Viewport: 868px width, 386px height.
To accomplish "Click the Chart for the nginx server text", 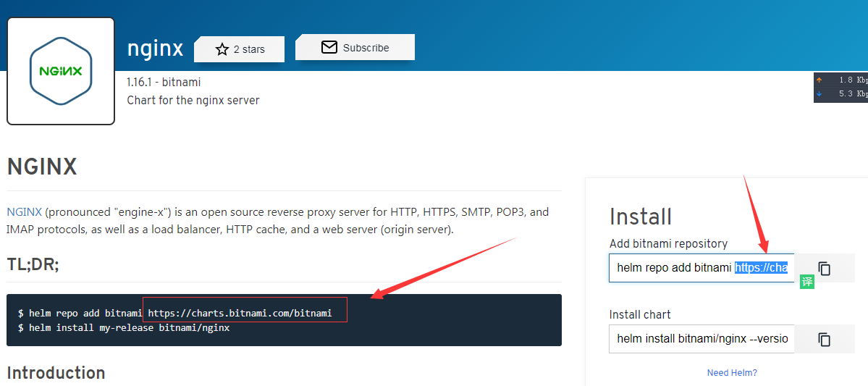I will [x=193, y=101].
